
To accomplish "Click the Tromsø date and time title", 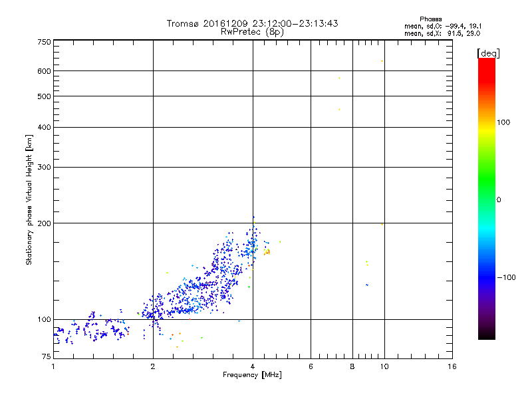I will tap(252, 23).
